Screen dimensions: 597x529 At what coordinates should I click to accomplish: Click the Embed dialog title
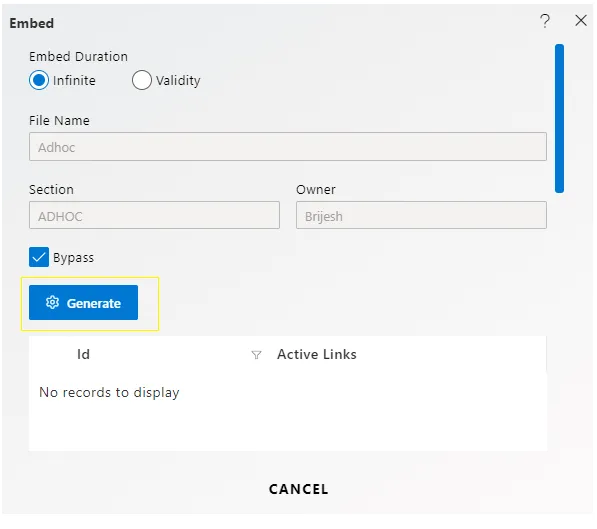click(32, 23)
